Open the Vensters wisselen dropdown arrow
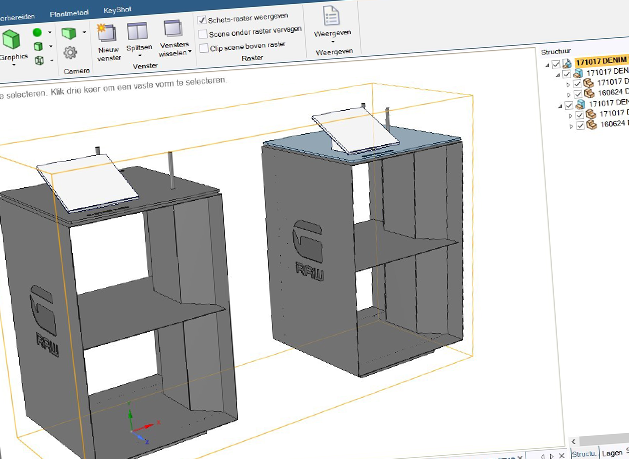 pos(190,51)
